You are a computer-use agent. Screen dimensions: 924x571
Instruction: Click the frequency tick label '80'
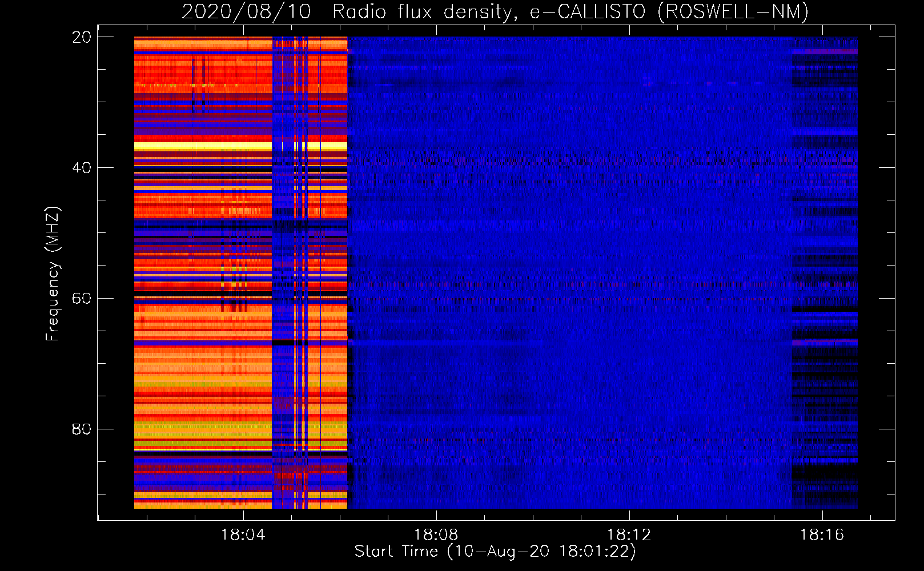pos(81,429)
